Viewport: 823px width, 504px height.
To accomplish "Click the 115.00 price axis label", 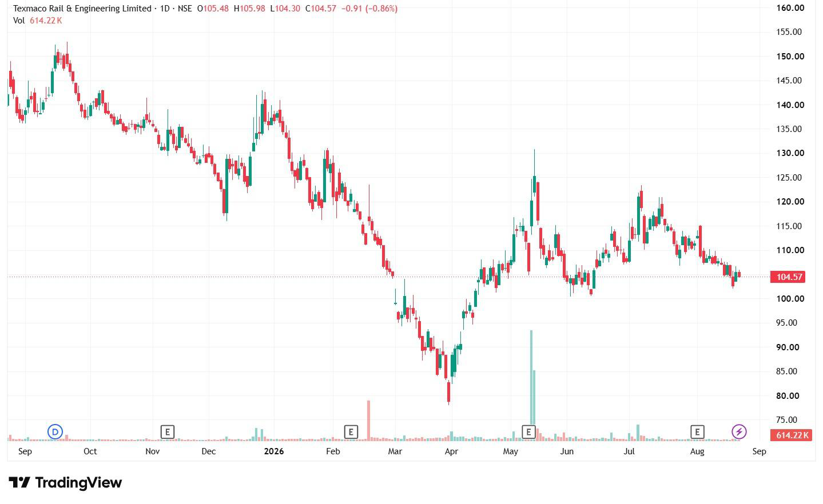I will pos(790,226).
